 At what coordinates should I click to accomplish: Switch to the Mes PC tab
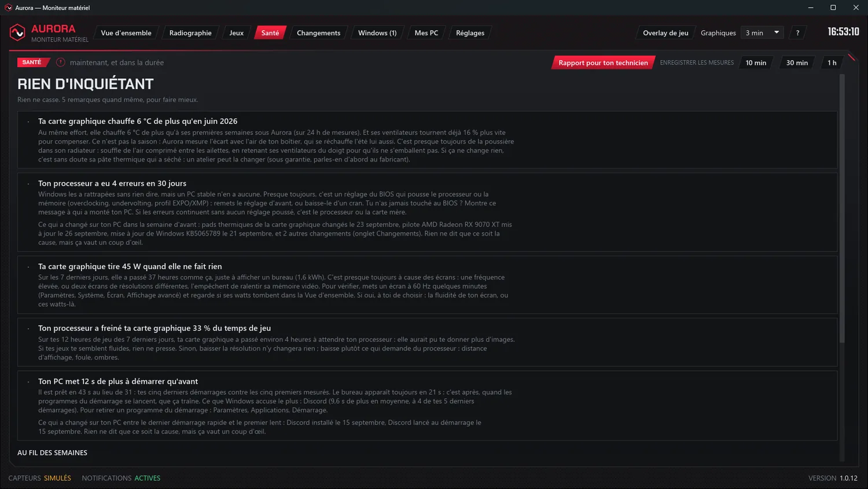[426, 33]
